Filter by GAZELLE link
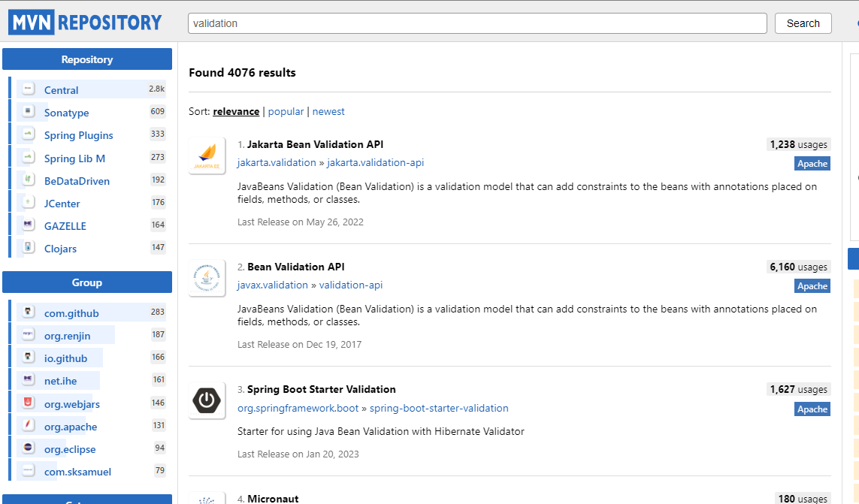Image resolution: width=859 pixels, height=504 pixels. [65, 225]
